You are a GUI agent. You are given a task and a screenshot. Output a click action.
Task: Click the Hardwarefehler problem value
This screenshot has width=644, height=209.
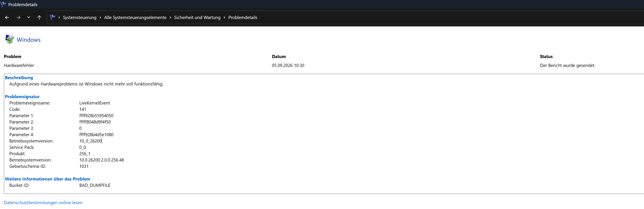[19, 65]
